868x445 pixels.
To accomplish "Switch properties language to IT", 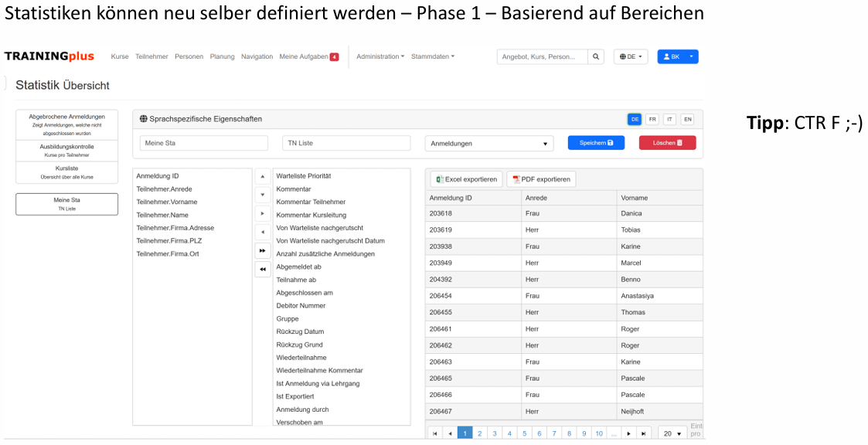I will [x=669, y=119].
